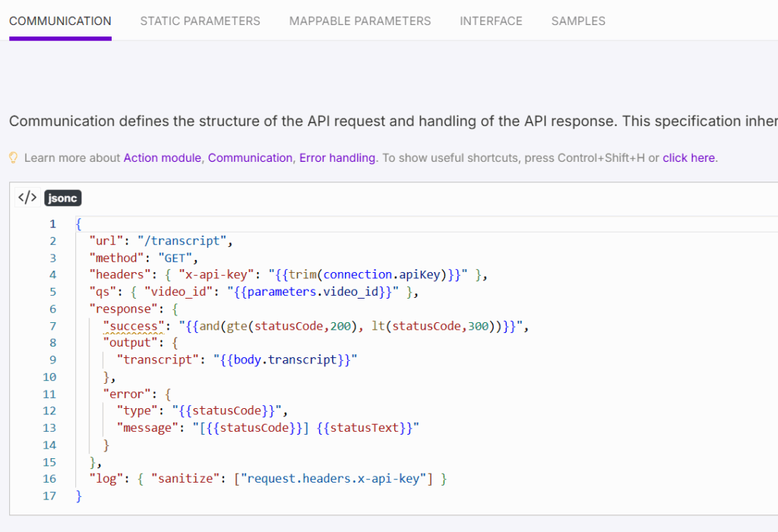
Task: Click the "transcript" key on line 9
Action: 158,359
